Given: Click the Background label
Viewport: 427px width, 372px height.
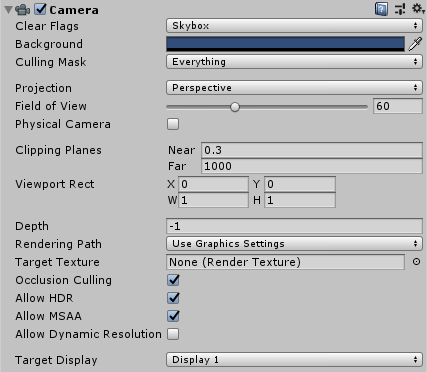Looking at the screenshot, I should click(x=49, y=44).
